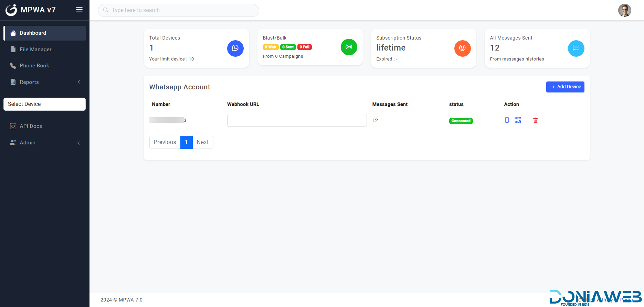Screen dimensions: 644x307
Task: Select page 1 in pagination
Action: click(186, 142)
